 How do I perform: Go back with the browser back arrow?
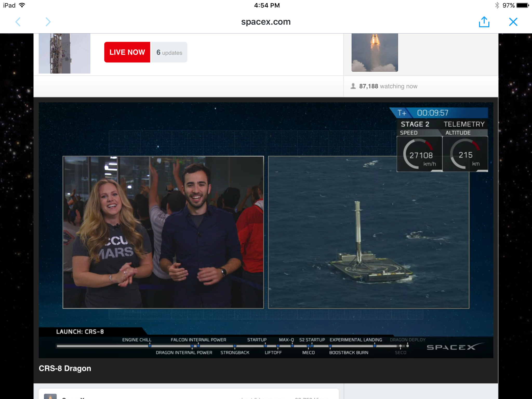[18, 22]
